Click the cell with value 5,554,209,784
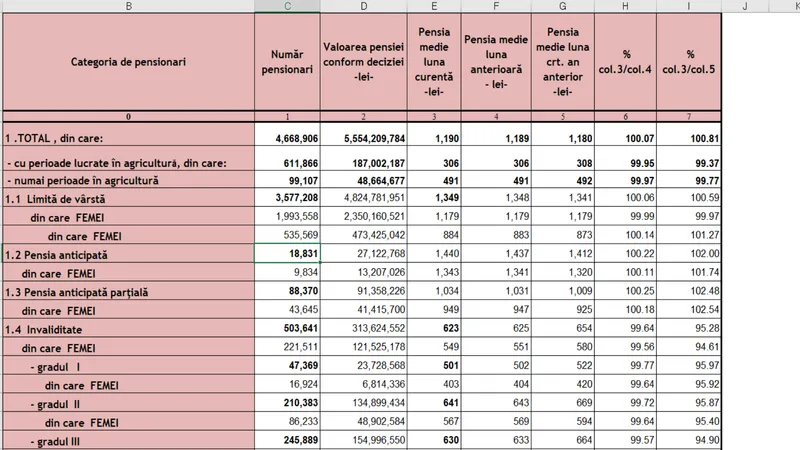Screen dimensions: 800x450 click(363, 138)
